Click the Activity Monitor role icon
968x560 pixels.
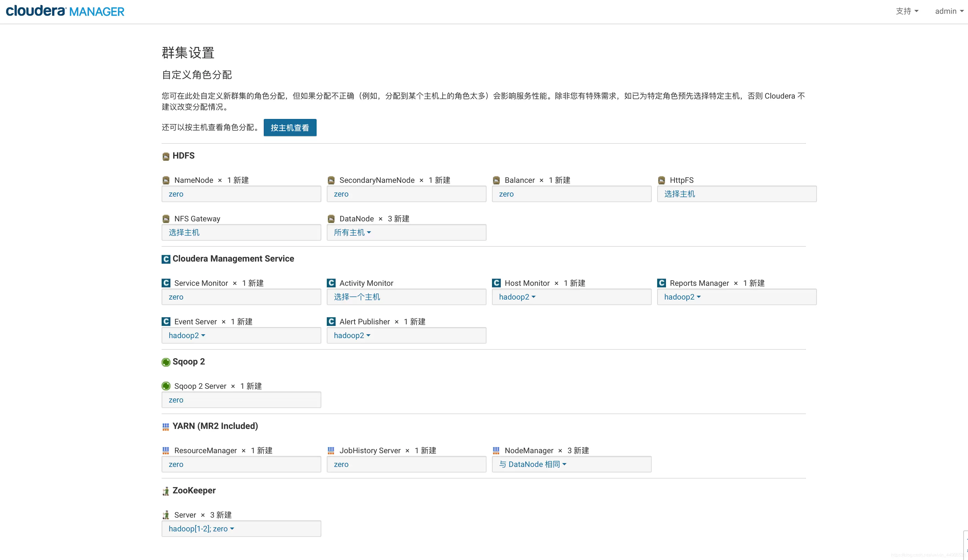tap(331, 283)
